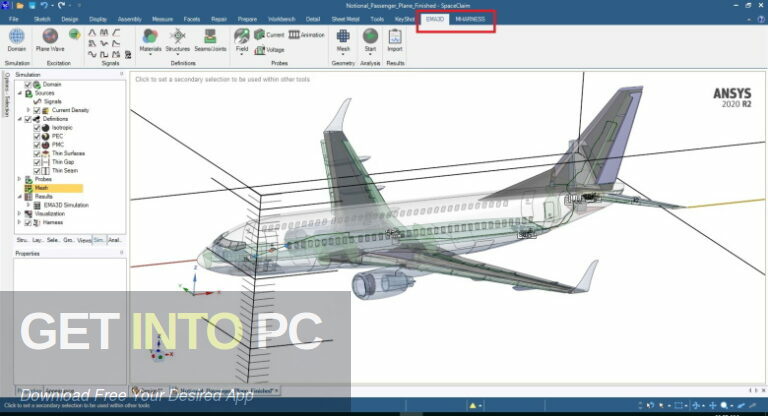Toggle the Thin Surfaces checkbox
768x416 pixels.
coord(37,153)
